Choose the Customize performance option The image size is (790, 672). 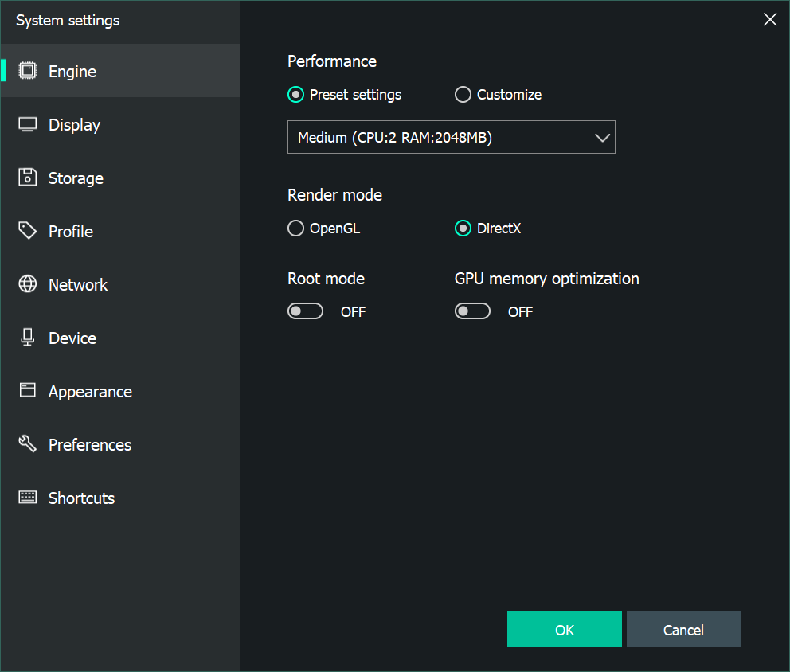coord(463,95)
